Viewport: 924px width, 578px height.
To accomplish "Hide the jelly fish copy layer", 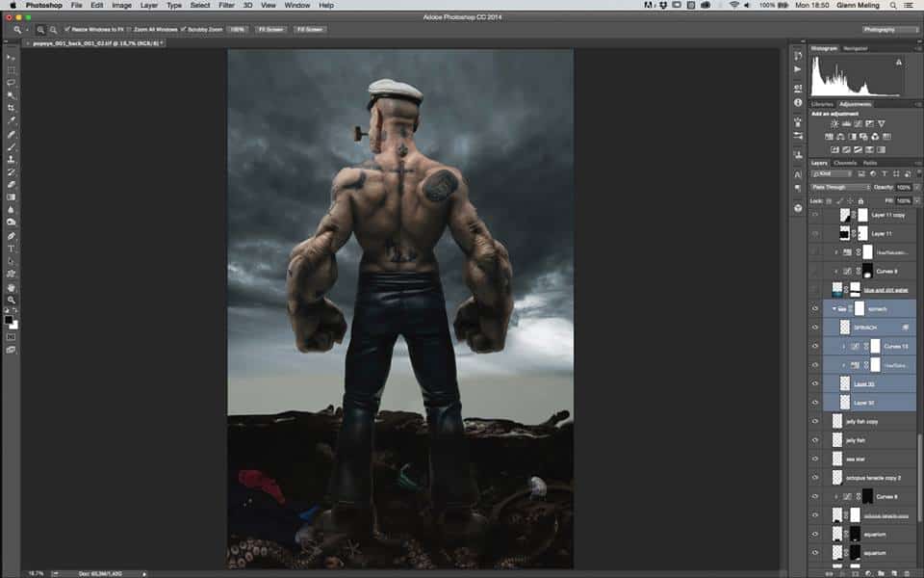I will [x=815, y=421].
